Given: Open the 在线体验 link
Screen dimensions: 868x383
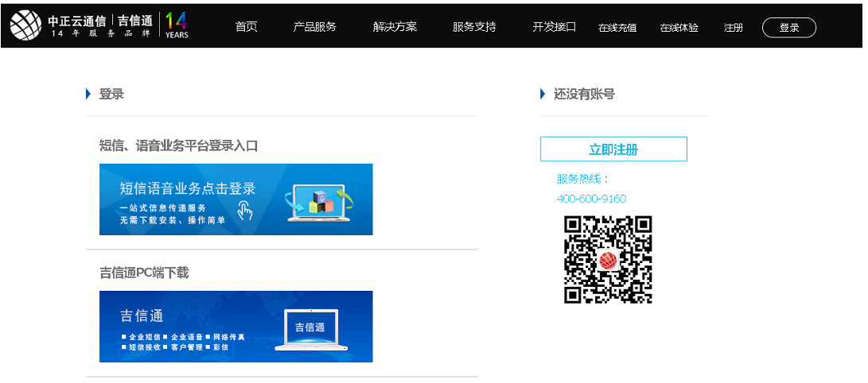Looking at the screenshot, I should point(679,28).
